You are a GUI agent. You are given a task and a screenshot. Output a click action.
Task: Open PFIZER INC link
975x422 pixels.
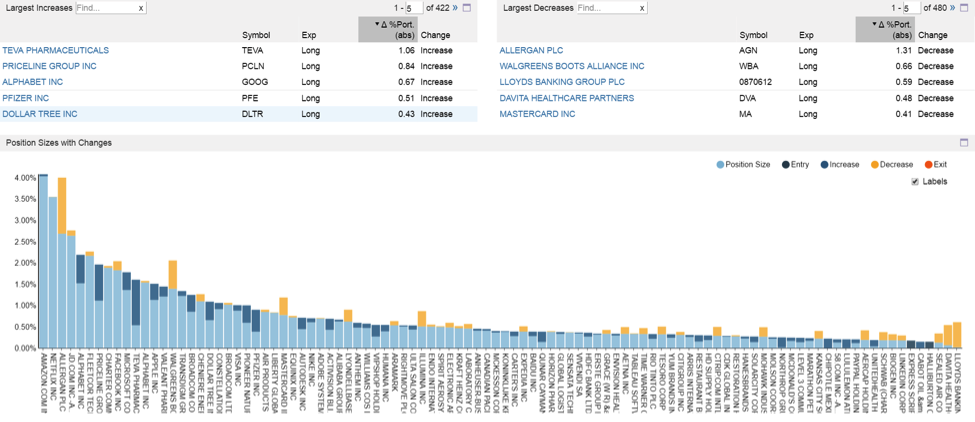[25, 98]
